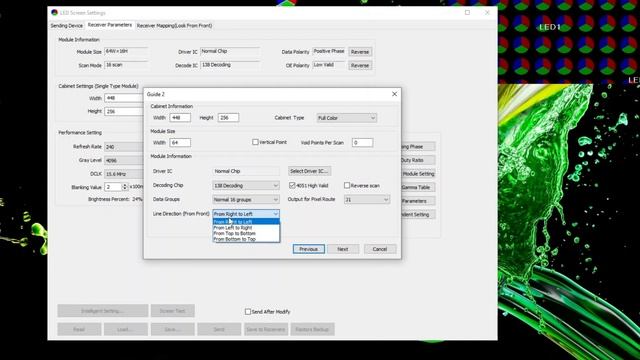
Task: Click the Gray Level field showing 4096
Action: 124,160
